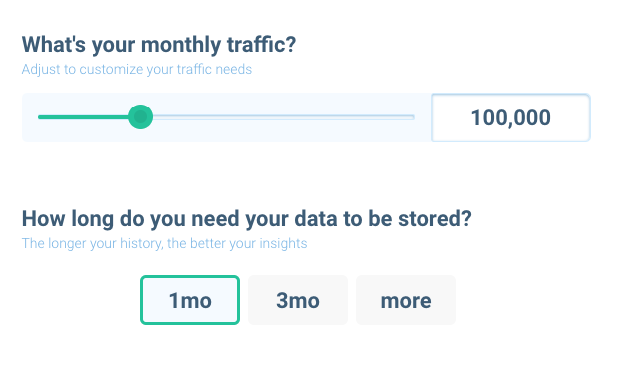Screen dimensions: 628x366
Task: Click the far right end of traffic slider track
Action: pos(413,117)
